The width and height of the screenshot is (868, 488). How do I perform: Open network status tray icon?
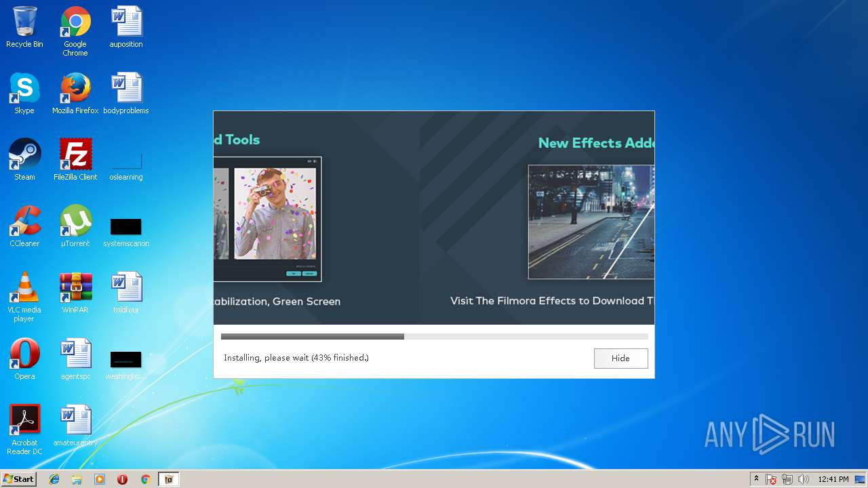coord(787,479)
